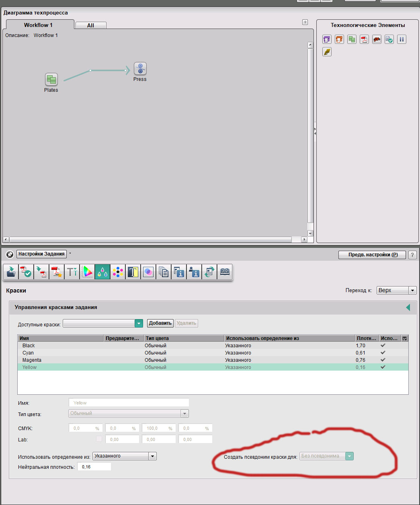The height and width of the screenshot is (505, 420).
Task: Select the Yellow ink row
Action: point(213,367)
